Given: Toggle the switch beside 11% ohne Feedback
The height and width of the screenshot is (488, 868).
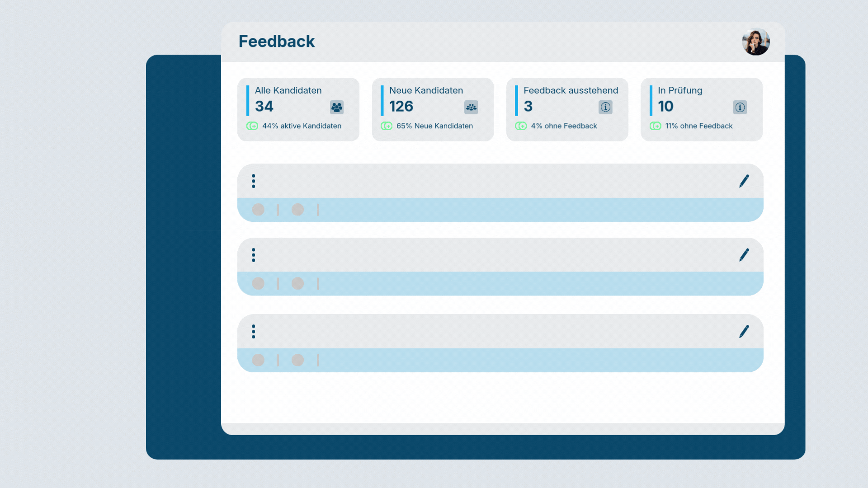Looking at the screenshot, I should coord(655,126).
